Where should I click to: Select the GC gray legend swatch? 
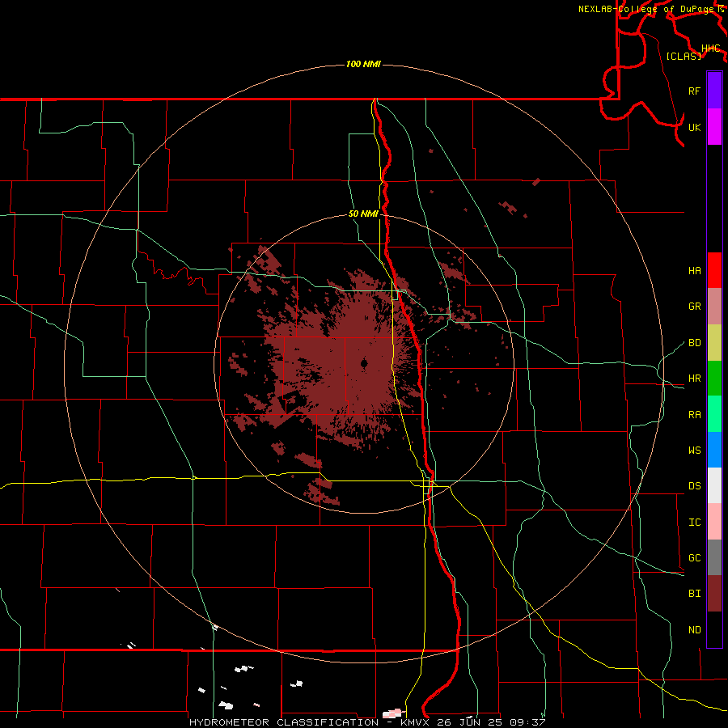pos(714,557)
